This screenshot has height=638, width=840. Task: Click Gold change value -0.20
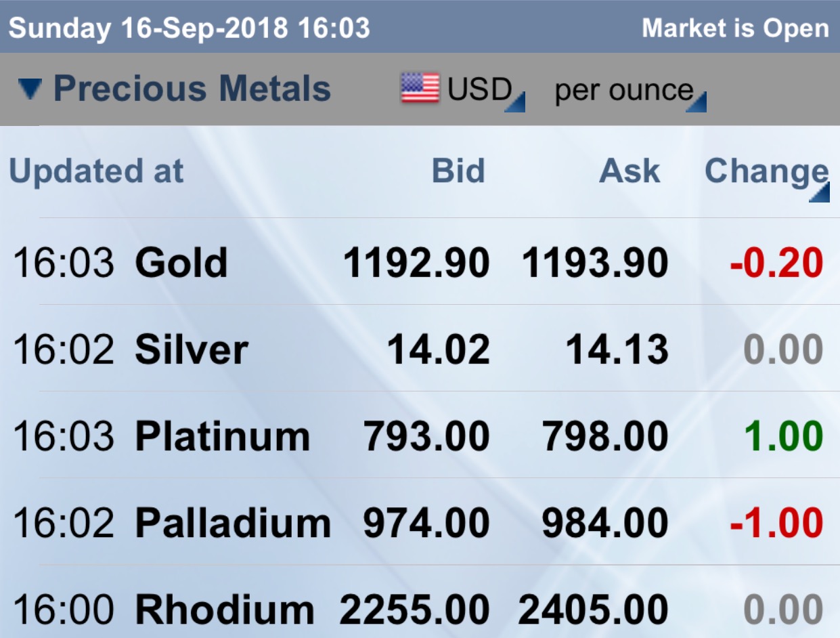776,263
